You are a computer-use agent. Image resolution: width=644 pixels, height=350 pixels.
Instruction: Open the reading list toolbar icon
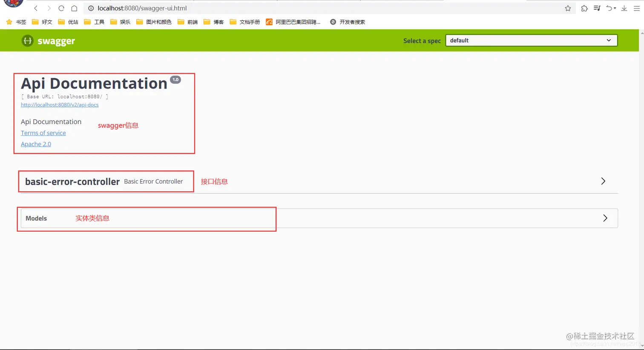pos(597,8)
